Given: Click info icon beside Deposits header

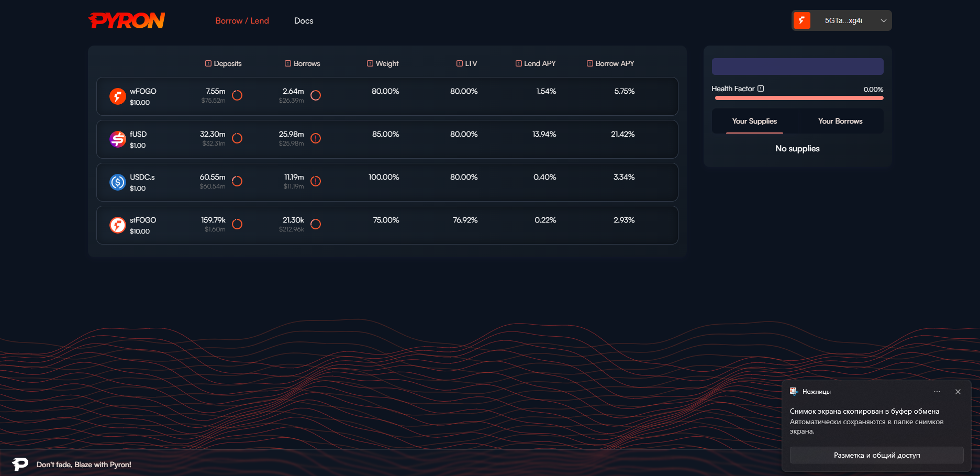Looking at the screenshot, I should [208, 63].
